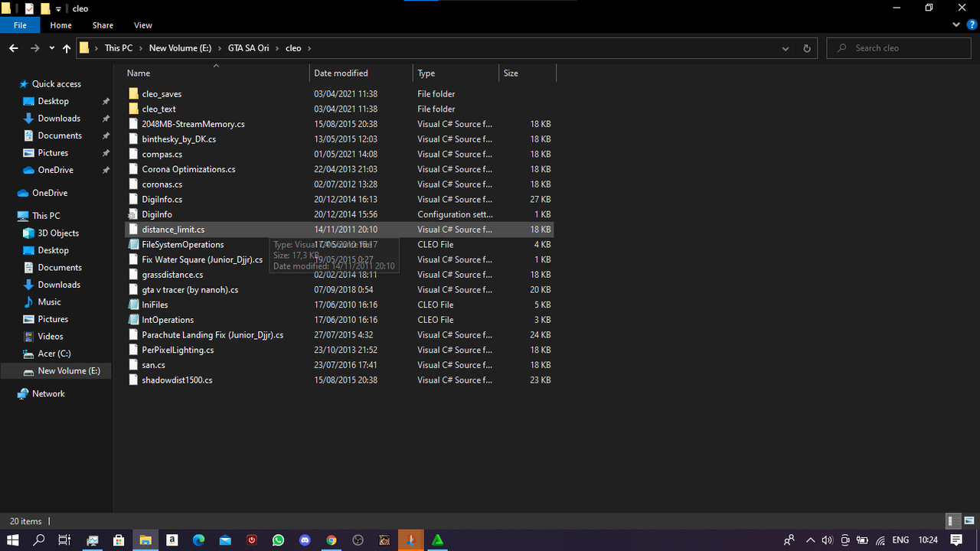980x551 pixels.
Task: Open Acer (C:) drive
Action: tap(54, 354)
